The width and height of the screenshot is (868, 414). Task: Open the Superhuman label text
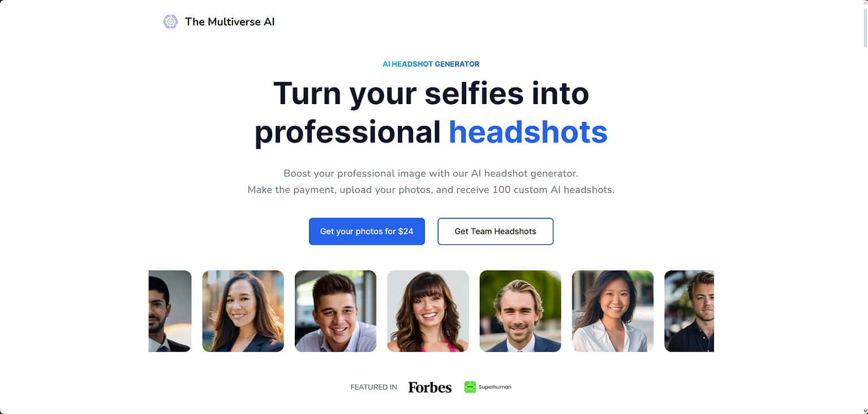(495, 387)
